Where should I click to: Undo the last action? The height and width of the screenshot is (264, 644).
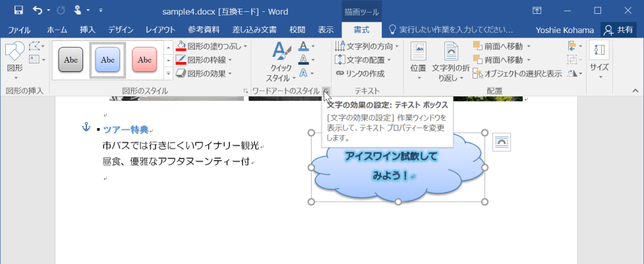tap(38, 11)
